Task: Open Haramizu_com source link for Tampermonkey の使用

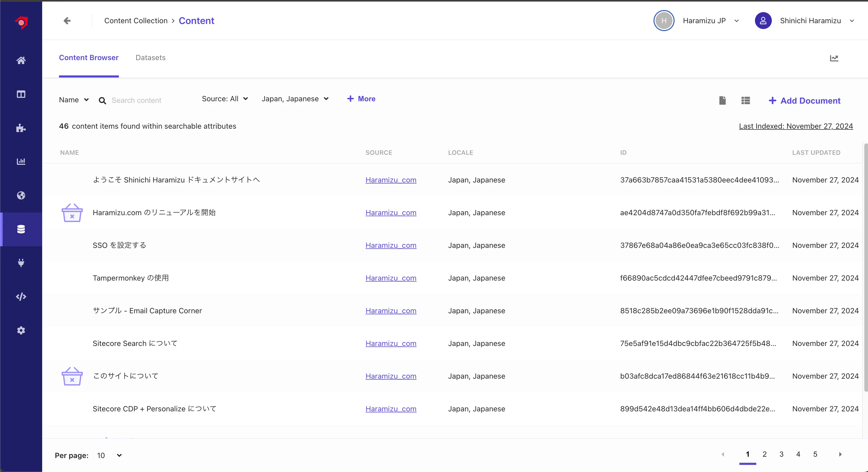Action: 391,278
